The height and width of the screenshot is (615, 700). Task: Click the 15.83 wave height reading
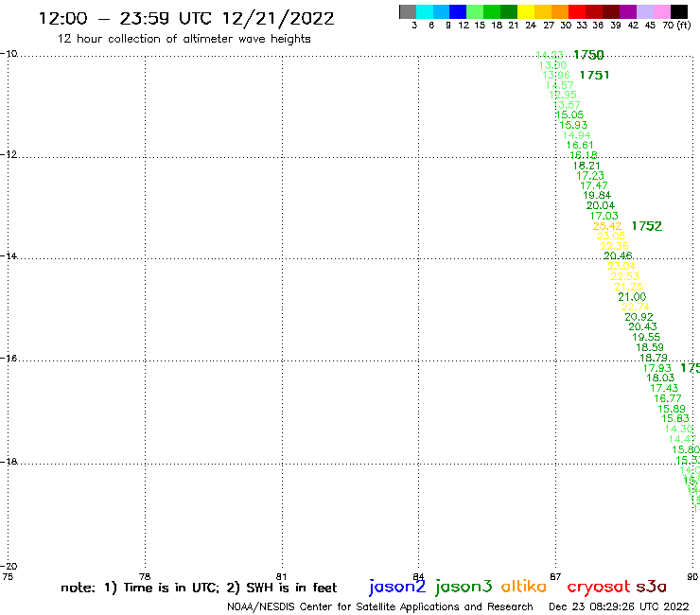[675, 418]
